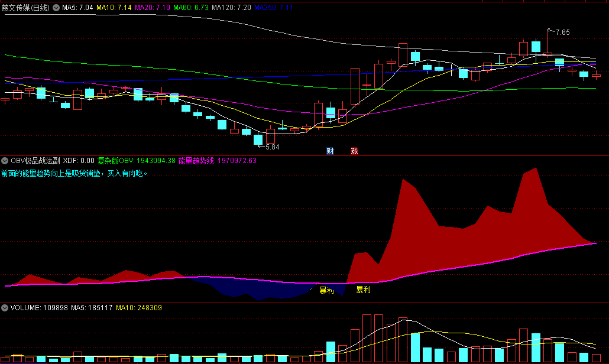Select the OBV极品战法副 indicator name

tap(35, 160)
